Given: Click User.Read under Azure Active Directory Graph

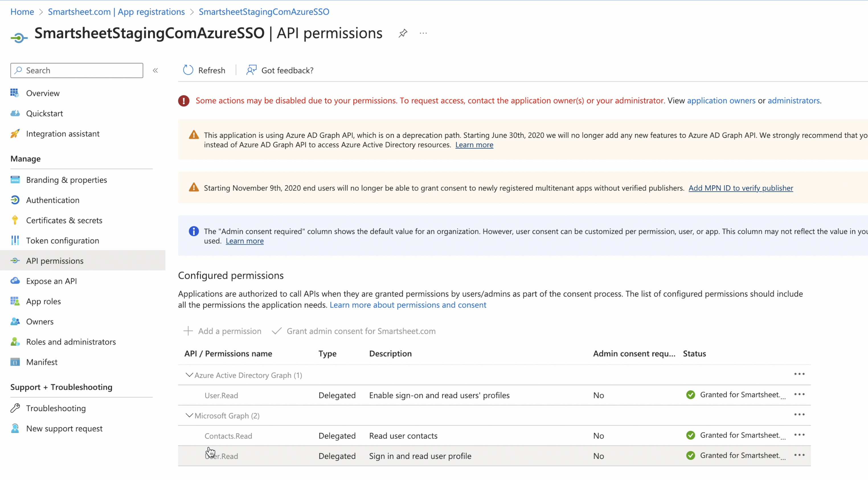Looking at the screenshot, I should [221, 395].
